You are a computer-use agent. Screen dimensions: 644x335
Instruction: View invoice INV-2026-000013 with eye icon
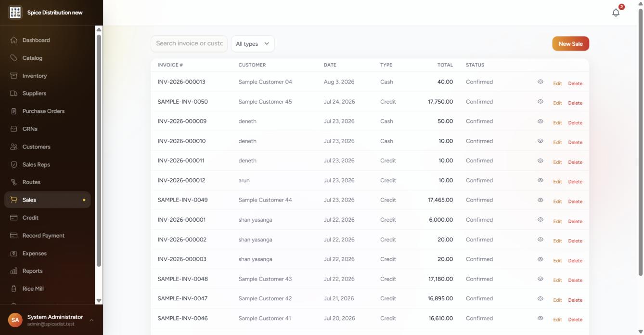click(x=540, y=82)
